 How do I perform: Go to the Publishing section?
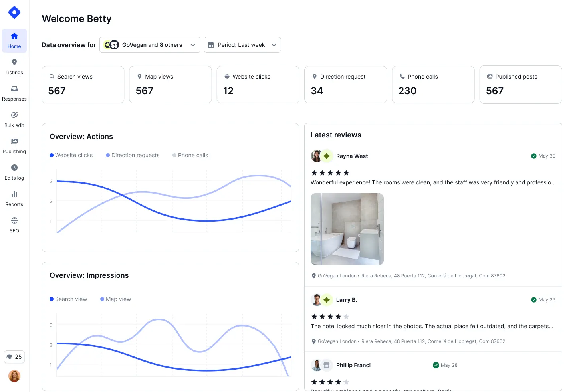(x=14, y=146)
